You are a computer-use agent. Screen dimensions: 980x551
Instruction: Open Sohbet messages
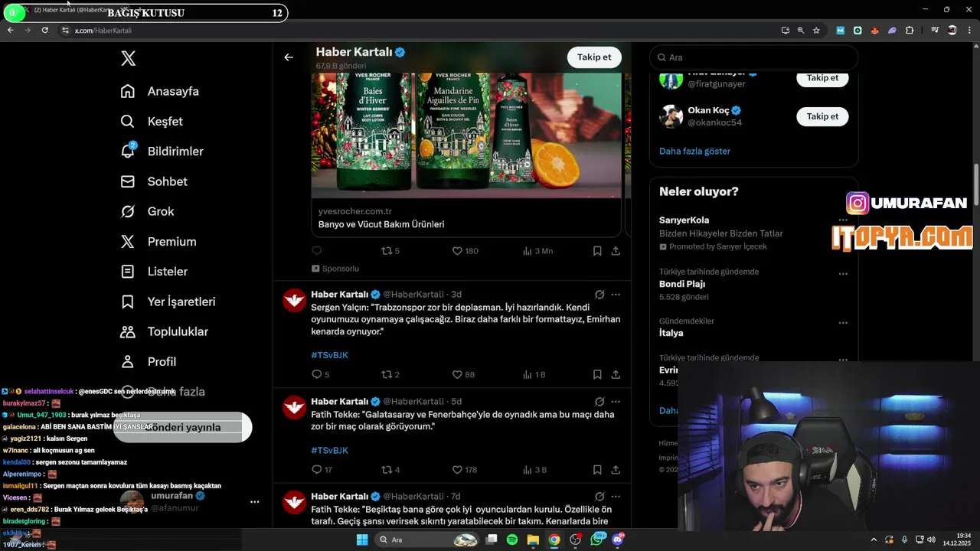point(154,181)
